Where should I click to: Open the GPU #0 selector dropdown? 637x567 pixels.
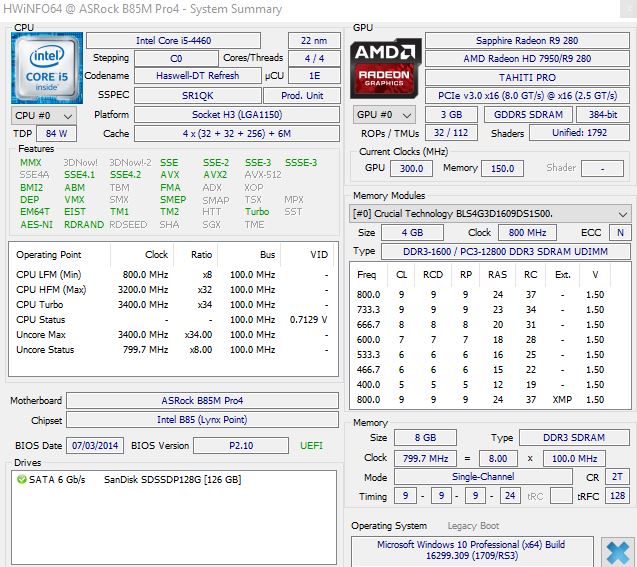click(x=384, y=115)
